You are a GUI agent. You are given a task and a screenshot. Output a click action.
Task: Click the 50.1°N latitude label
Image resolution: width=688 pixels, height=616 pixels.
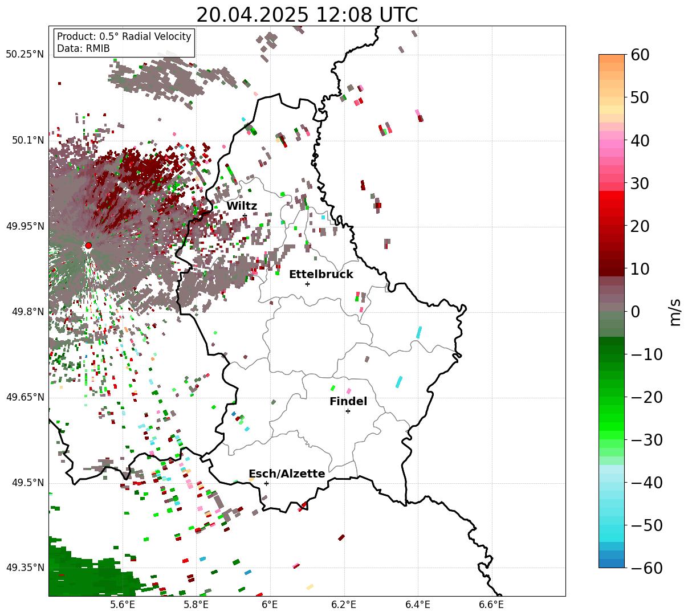pos(27,140)
